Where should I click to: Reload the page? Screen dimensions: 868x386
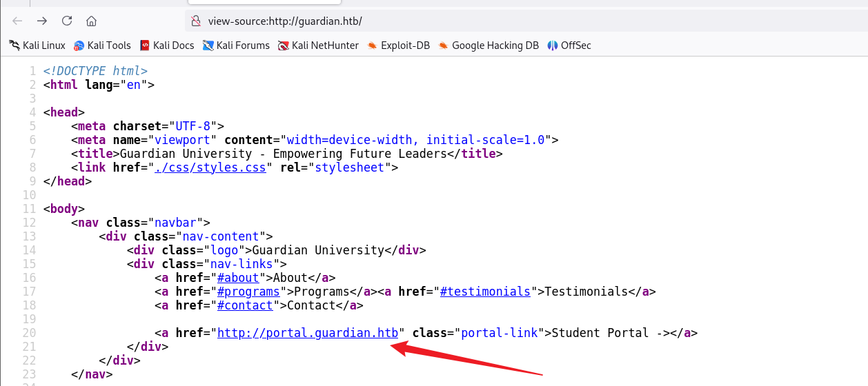[x=67, y=21]
